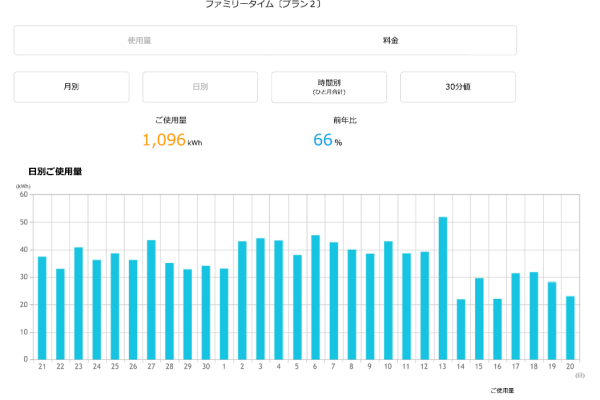Select the bar for day 16
600x400 pixels.
[497, 329]
